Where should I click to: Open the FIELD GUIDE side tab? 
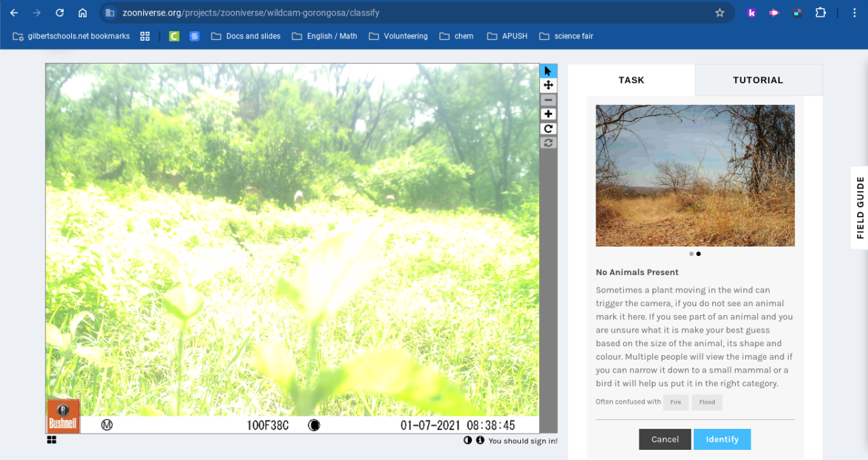tap(859, 207)
